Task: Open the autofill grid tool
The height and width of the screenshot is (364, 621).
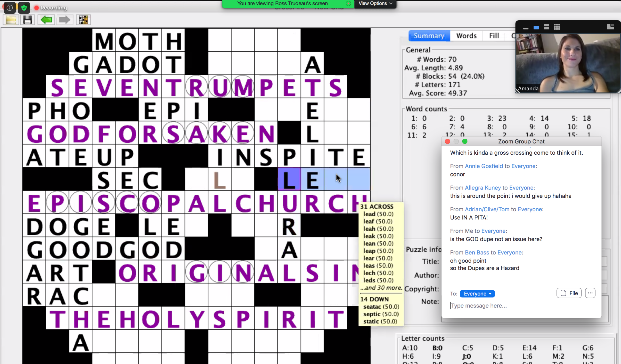Action: (83, 20)
